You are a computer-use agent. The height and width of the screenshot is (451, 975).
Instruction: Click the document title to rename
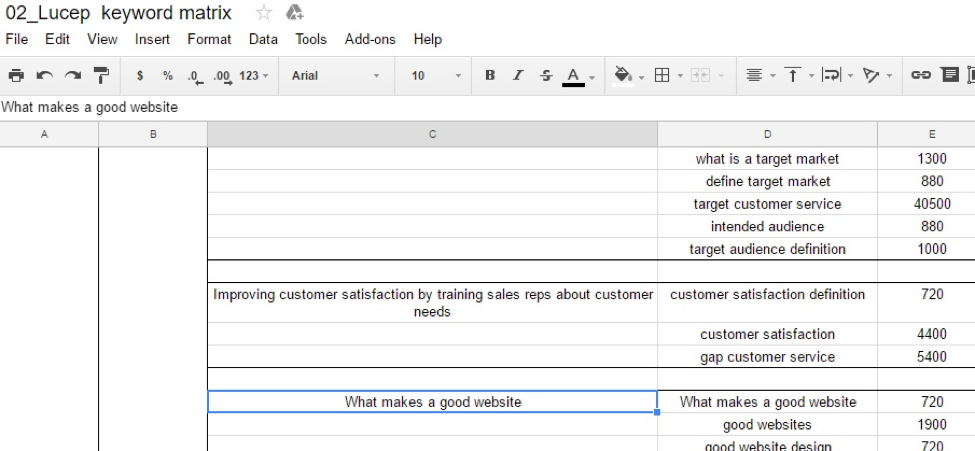119,13
